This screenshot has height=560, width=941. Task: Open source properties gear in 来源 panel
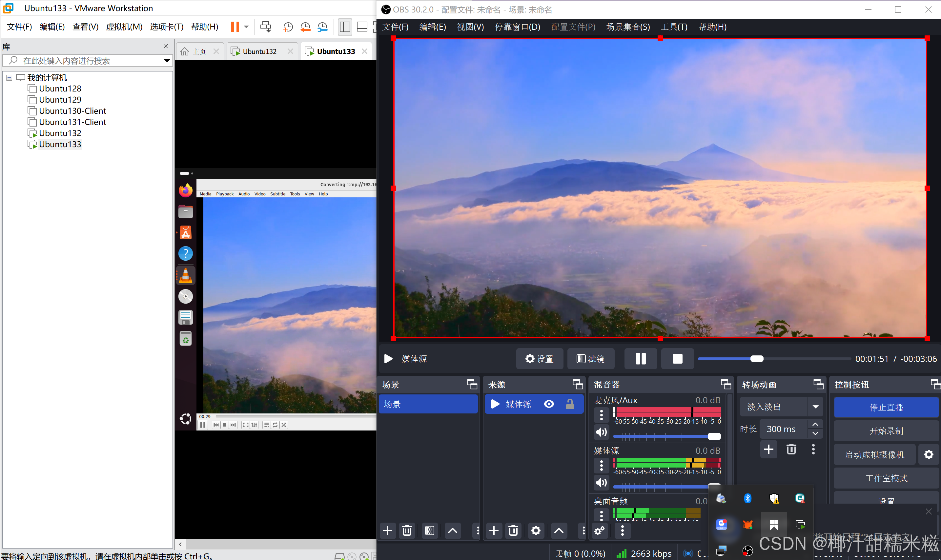coord(536,530)
